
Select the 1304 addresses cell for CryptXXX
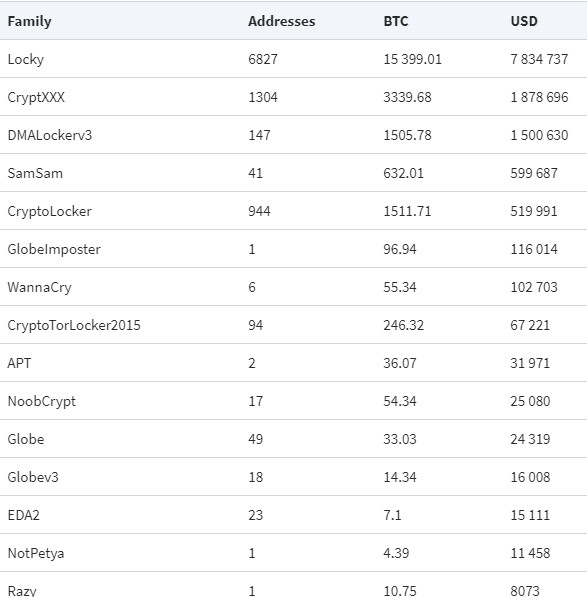[x=263, y=97]
